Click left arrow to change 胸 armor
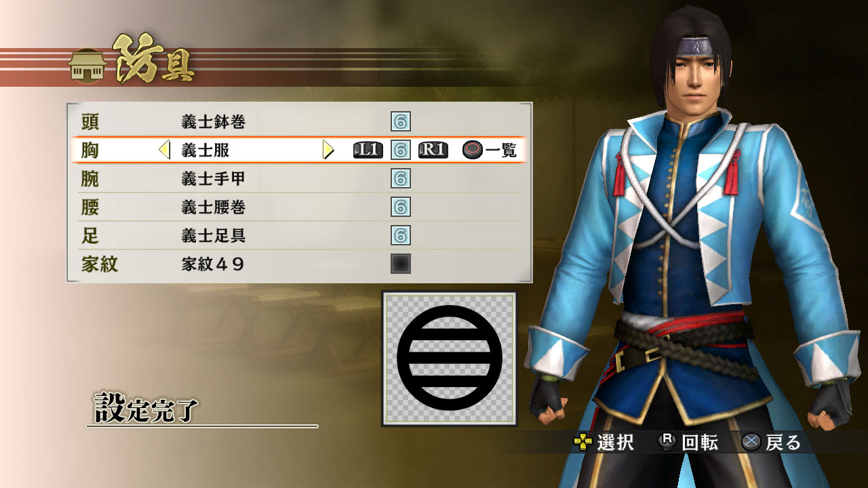The image size is (868, 488). 164,150
